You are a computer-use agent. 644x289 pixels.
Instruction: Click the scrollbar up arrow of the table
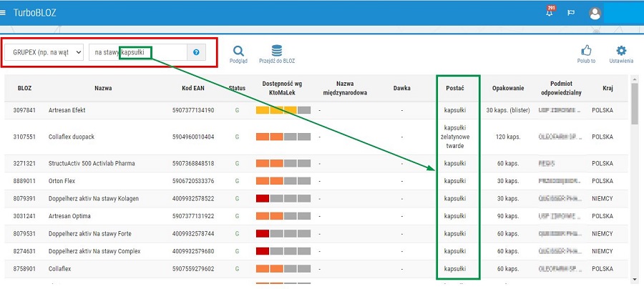635,79
